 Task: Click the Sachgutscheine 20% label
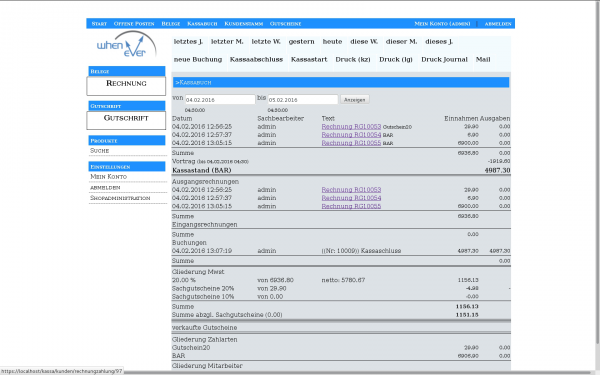203,289
